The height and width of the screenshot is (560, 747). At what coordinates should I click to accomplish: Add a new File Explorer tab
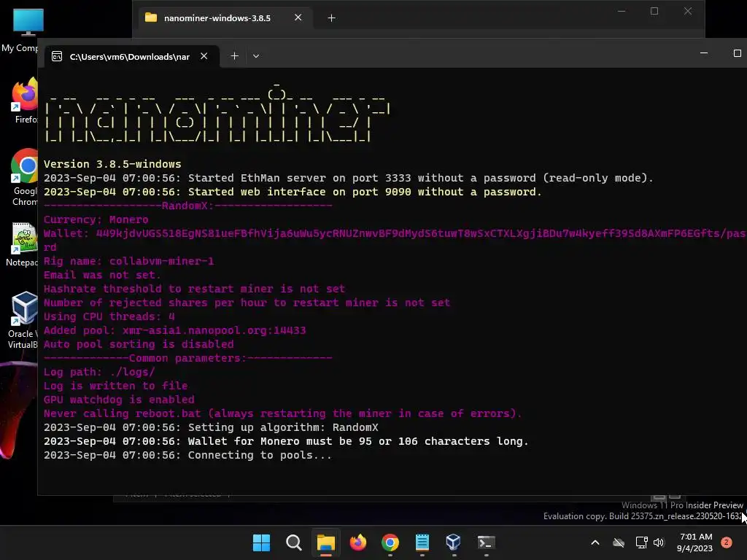(332, 18)
